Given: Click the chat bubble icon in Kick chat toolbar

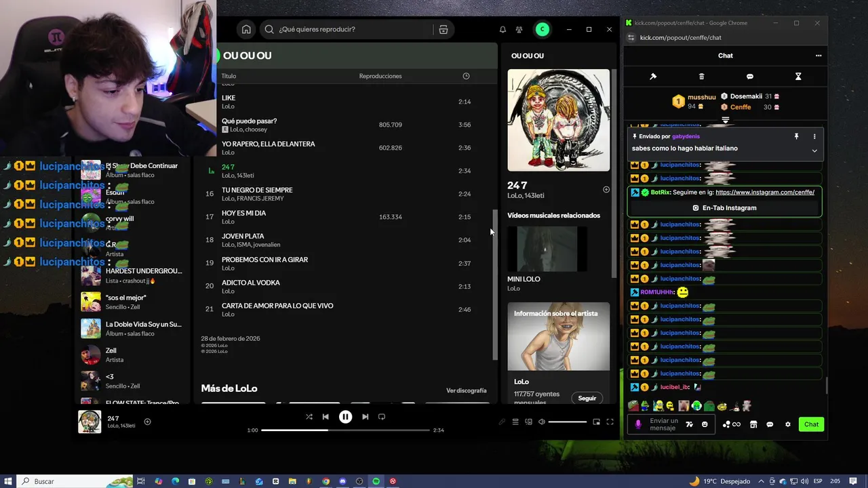Looking at the screenshot, I should pyautogui.click(x=750, y=77).
